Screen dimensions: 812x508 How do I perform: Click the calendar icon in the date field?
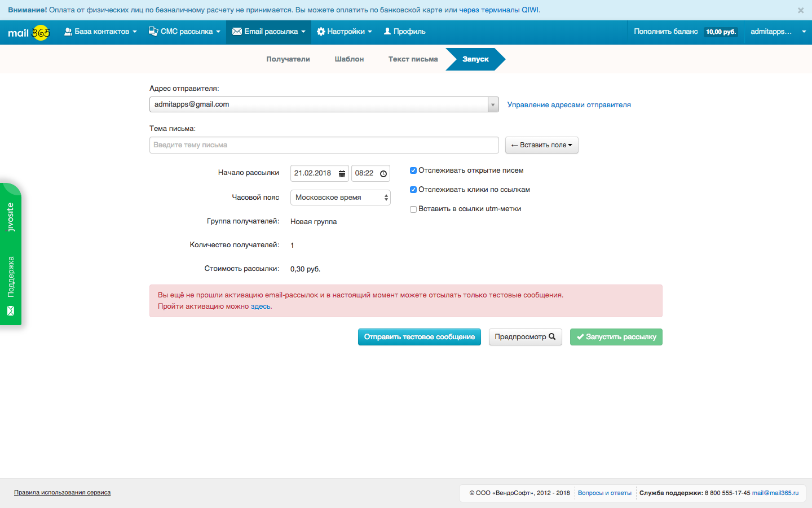[342, 174]
